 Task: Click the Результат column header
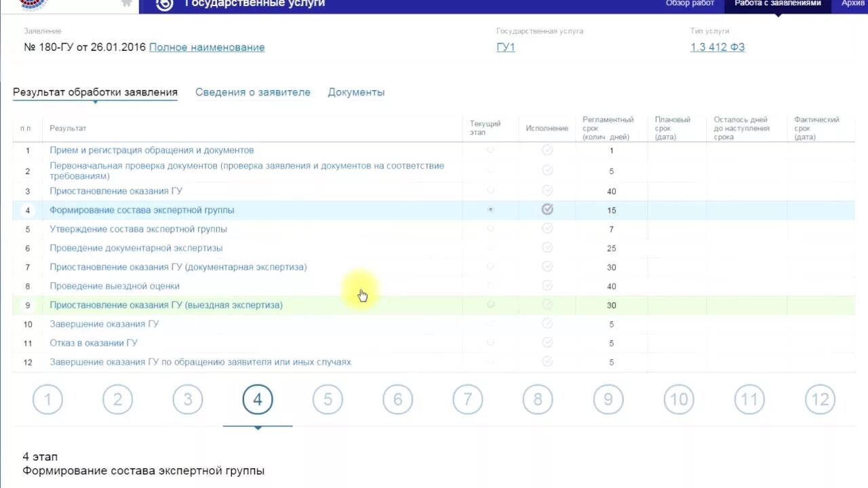(x=68, y=128)
